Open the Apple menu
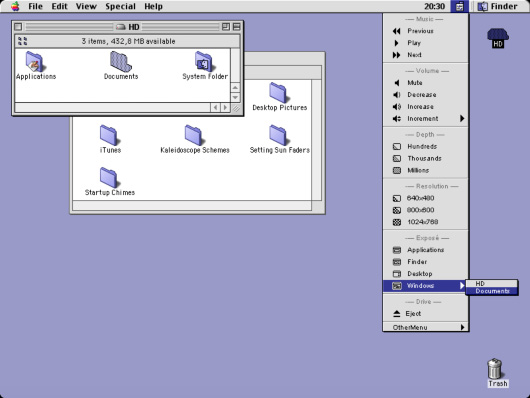This screenshot has width=530, height=398. pyautogui.click(x=15, y=6)
